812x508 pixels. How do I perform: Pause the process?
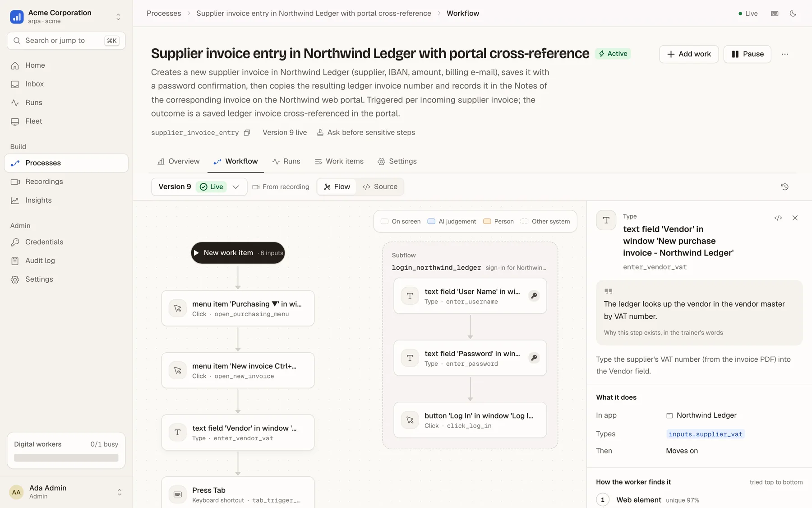(x=747, y=54)
